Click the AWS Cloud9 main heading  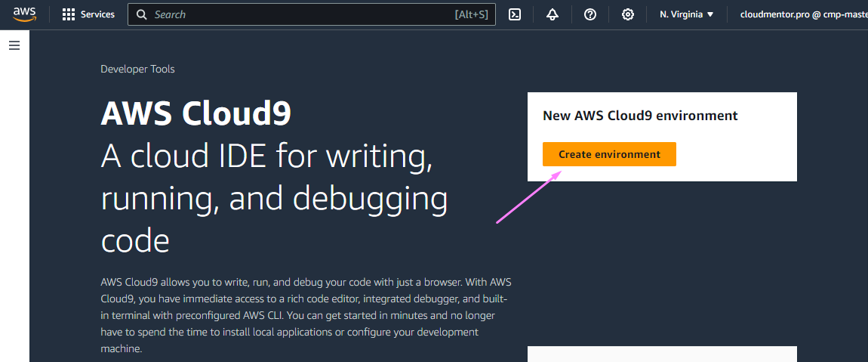click(x=195, y=113)
